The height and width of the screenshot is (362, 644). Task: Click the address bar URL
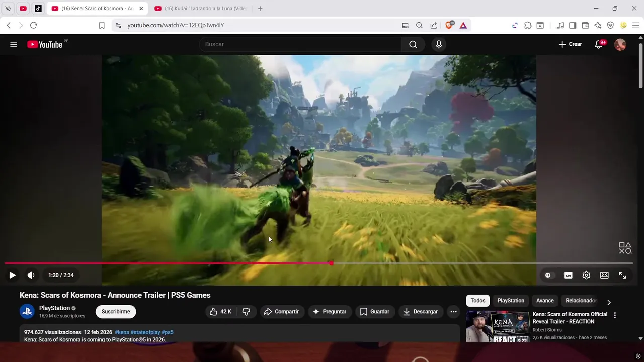point(176,25)
